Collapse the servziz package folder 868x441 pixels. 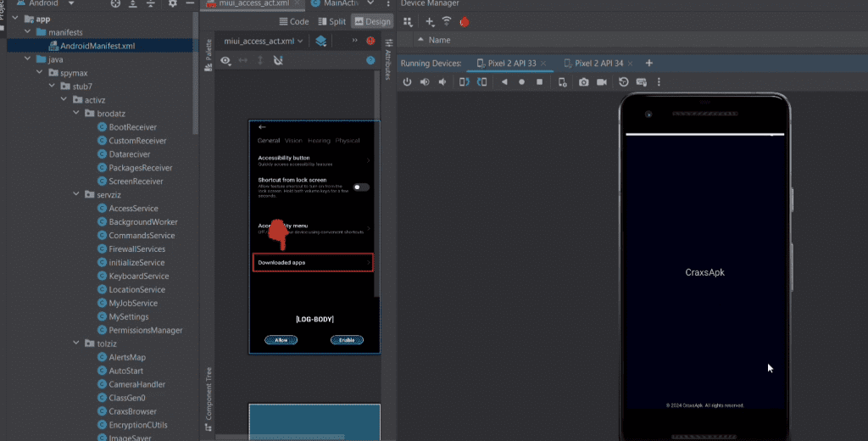pos(77,195)
